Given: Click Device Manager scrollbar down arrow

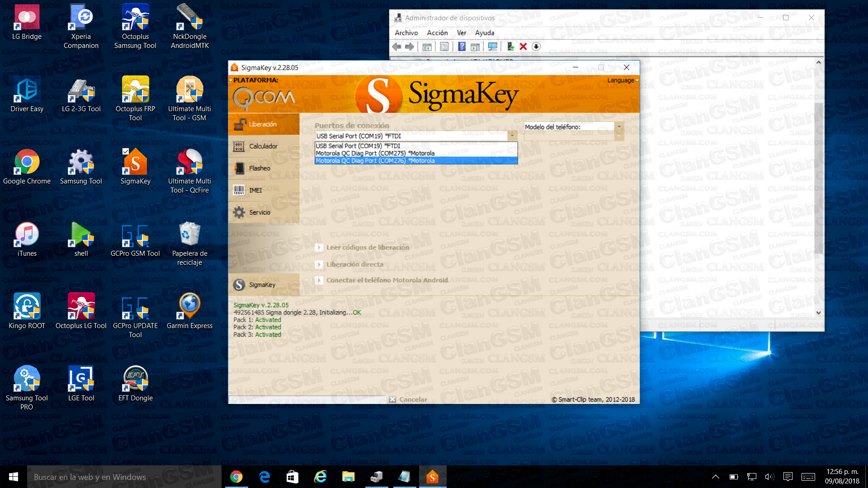Looking at the screenshot, I should (819, 313).
